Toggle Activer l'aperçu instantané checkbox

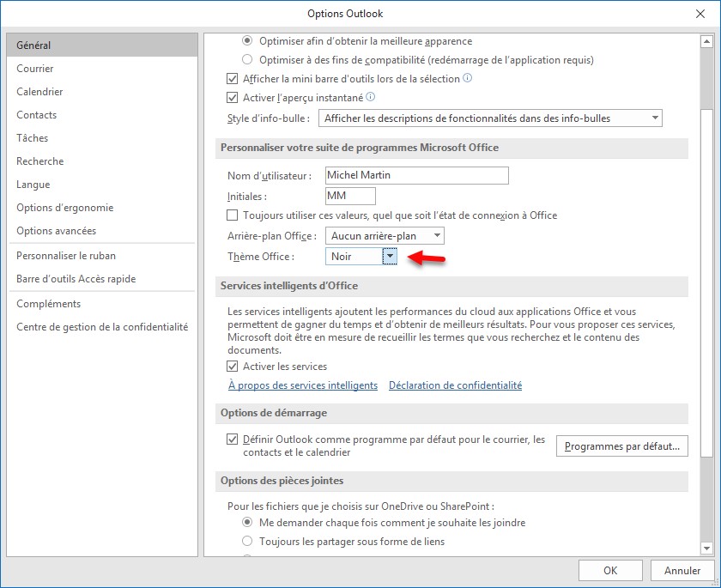(233, 98)
